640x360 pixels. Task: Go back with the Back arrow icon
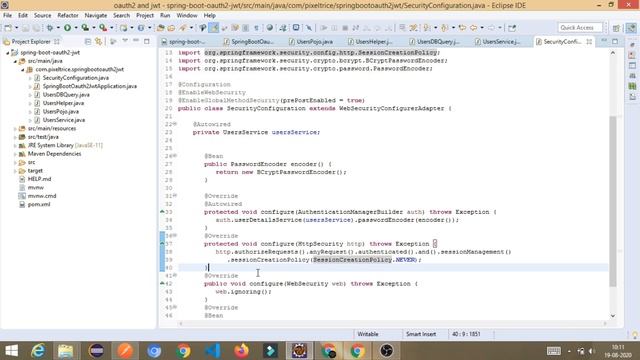473,28
